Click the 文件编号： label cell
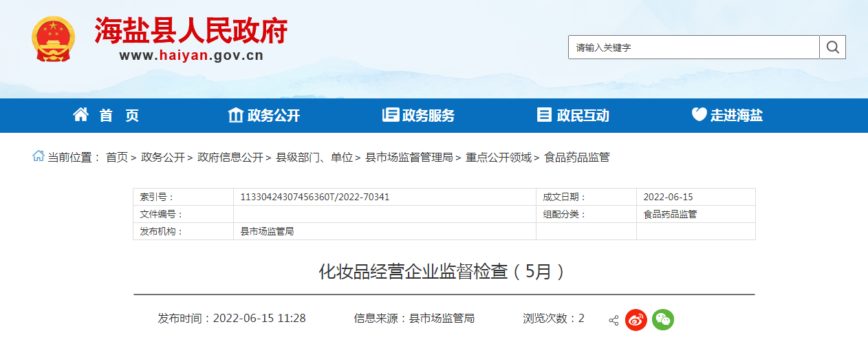The width and height of the screenshot is (868, 342). pyautogui.click(x=183, y=214)
